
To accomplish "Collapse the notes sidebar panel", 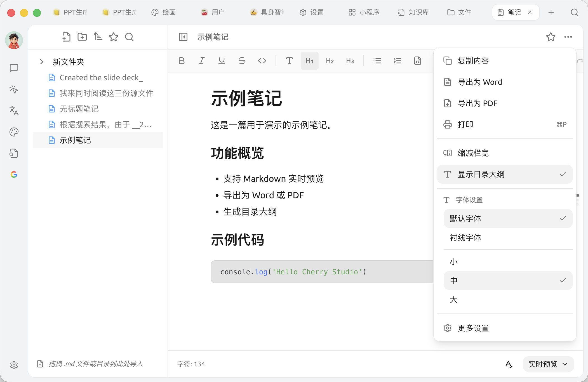I will 183,37.
